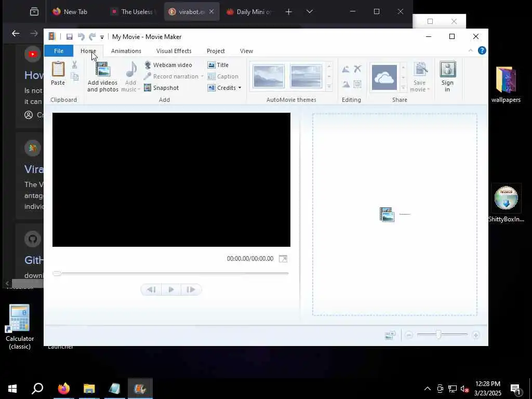Image resolution: width=532 pixels, height=399 pixels.
Task: Click the zoom time scale slider handle
Action: point(438,335)
